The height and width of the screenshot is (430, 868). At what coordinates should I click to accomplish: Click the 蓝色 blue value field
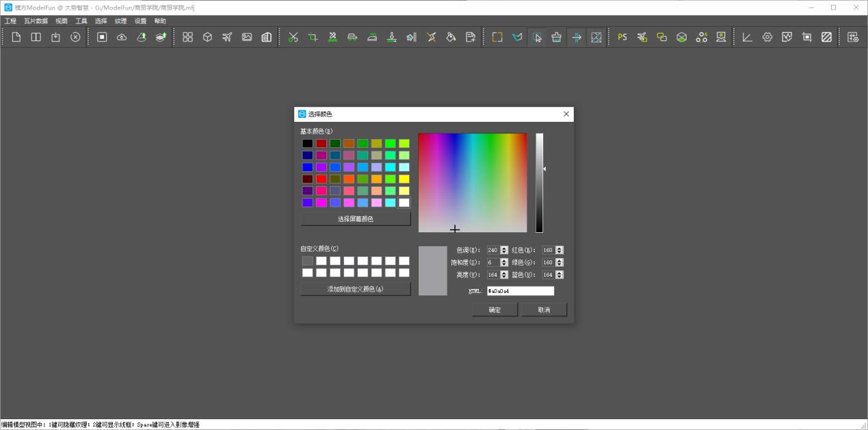(549, 275)
